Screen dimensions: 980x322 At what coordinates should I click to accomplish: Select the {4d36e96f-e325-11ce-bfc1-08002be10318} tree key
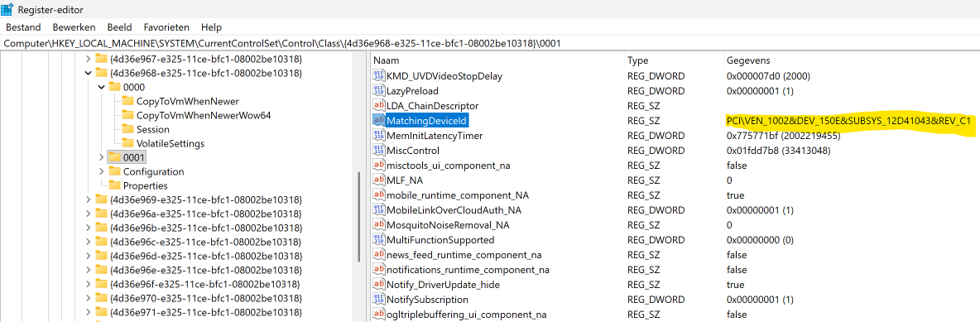pyautogui.click(x=205, y=284)
